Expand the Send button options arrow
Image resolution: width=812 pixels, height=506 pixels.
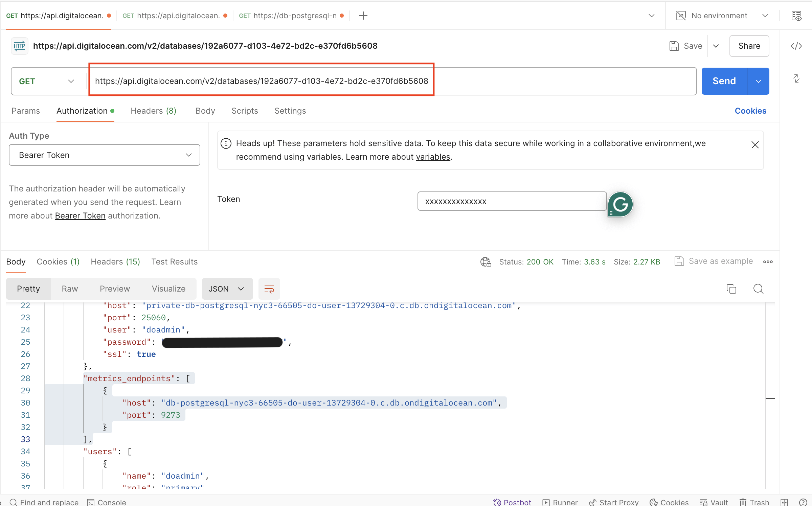pyautogui.click(x=758, y=81)
